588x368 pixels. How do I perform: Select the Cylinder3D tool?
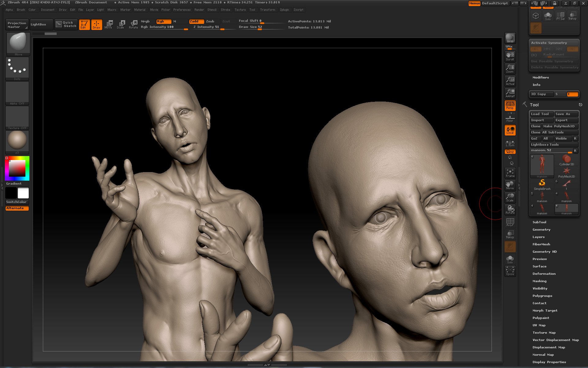point(567,160)
